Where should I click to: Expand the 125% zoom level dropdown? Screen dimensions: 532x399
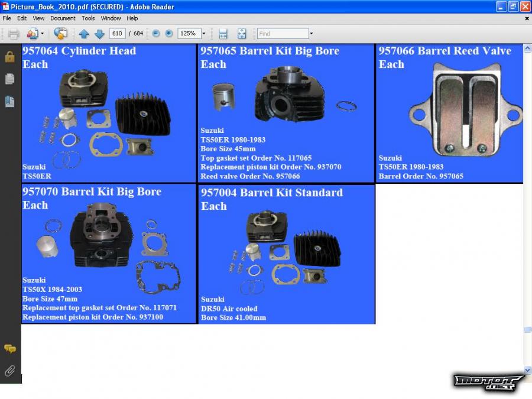[x=203, y=34]
